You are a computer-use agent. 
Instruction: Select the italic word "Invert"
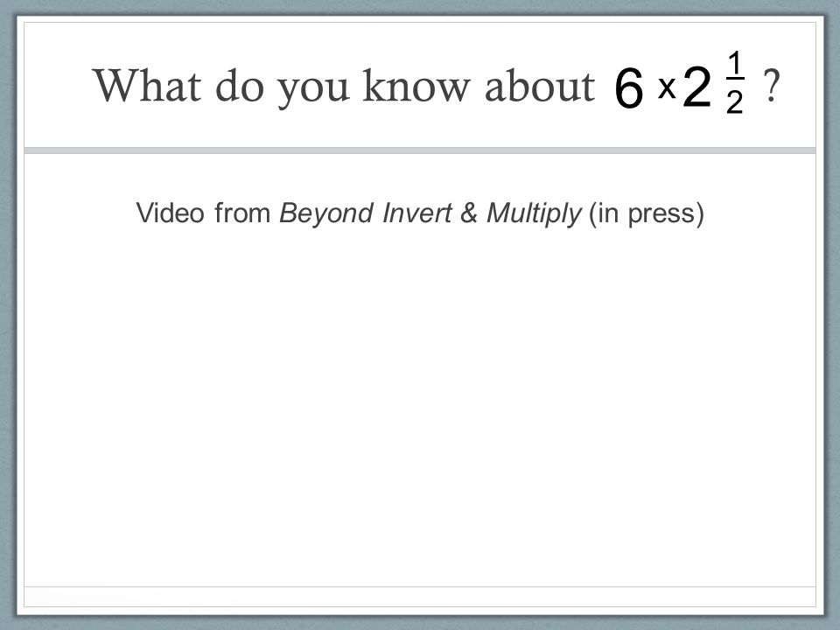(x=416, y=213)
